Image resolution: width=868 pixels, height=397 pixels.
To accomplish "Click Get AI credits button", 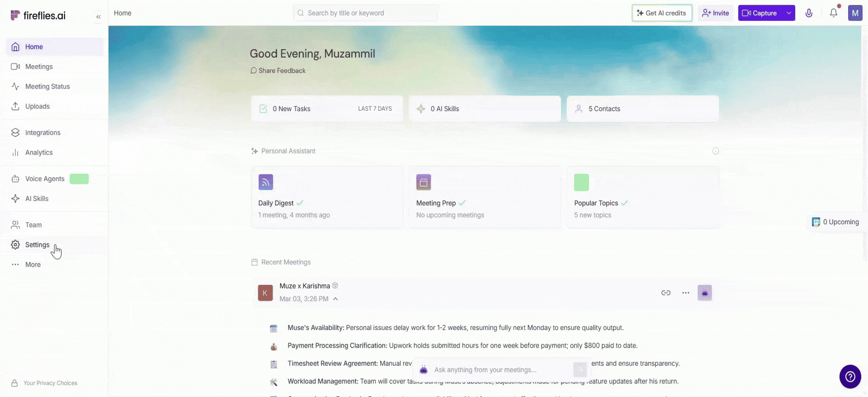I will coord(662,13).
